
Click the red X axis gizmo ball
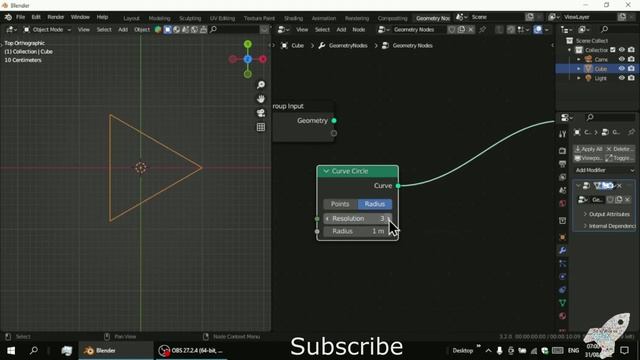pyautogui.click(x=263, y=59)
